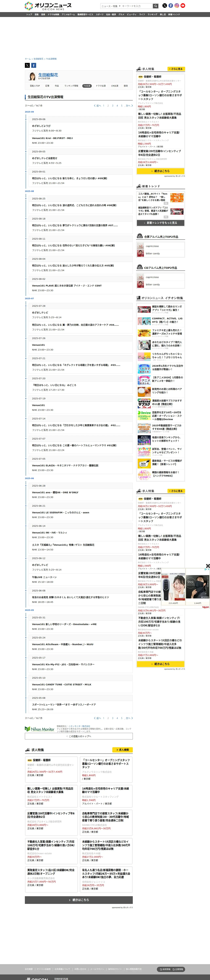
Task: Open 生田絵梨花 breadcrumb link
Action: (38, 59)
